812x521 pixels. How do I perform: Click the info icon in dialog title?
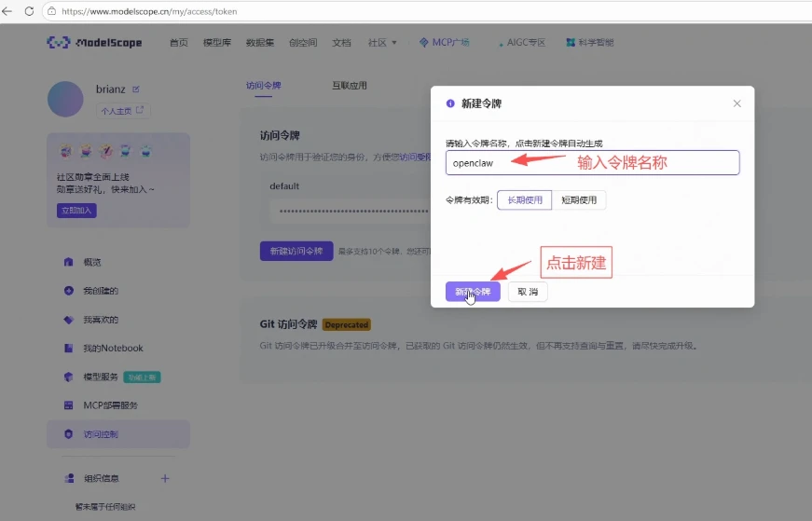point(450,103)
